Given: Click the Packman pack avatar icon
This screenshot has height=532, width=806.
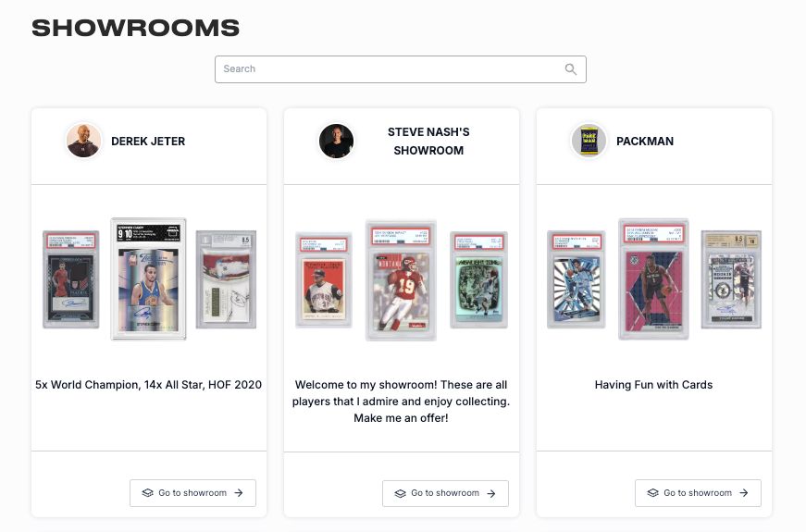Looking at the screenshot, I should point(589,141).
